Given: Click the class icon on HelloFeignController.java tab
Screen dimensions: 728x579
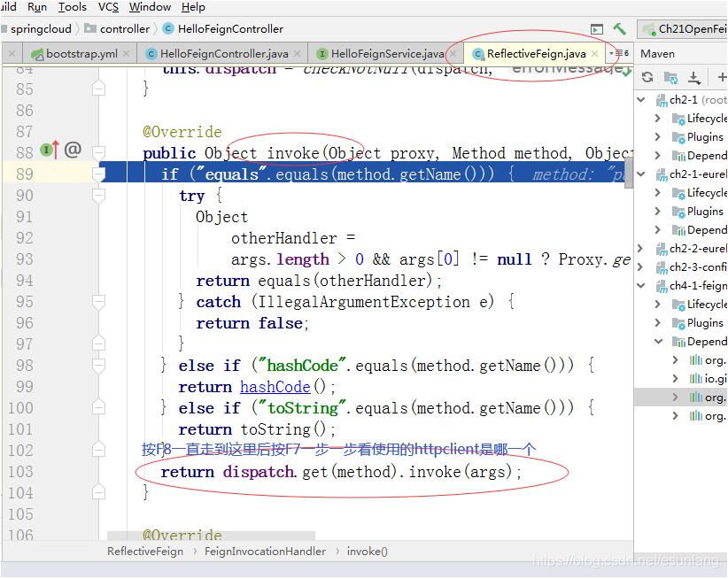Looking at the screenshot, I should (x=151, y=54).
